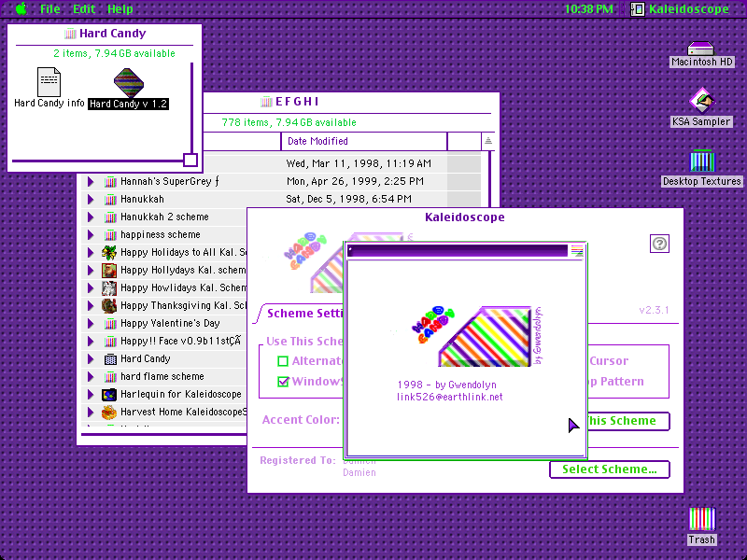Click the Macintosh HD drive icon
747x560 pixels.
701,49
